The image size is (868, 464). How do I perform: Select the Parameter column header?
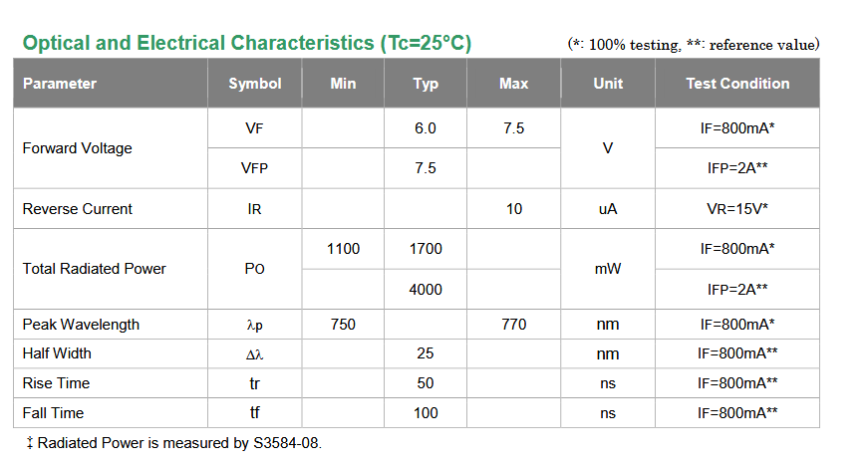60,84
